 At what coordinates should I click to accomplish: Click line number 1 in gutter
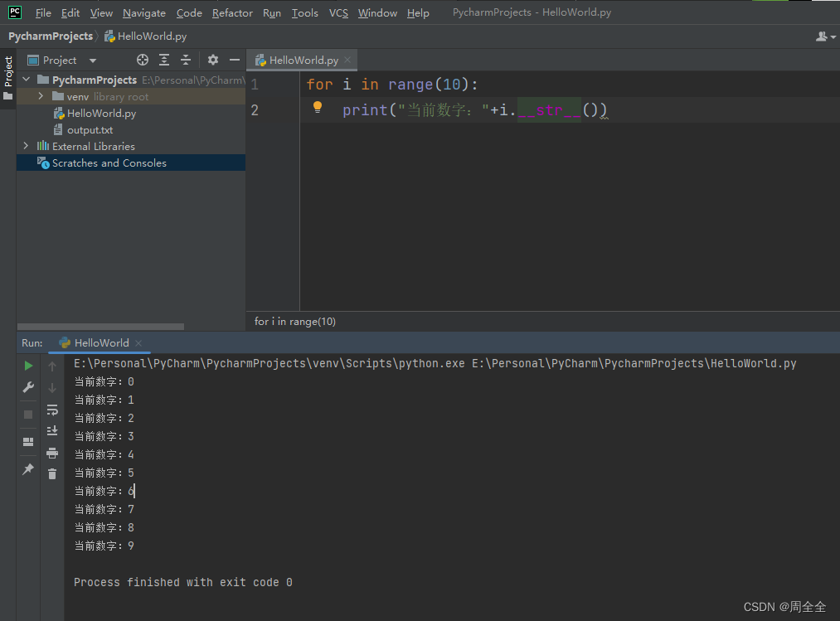(255, 84)
